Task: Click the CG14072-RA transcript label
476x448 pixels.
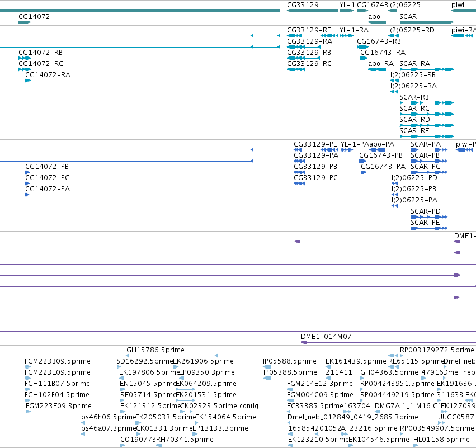Action: (x=48, y=75)
